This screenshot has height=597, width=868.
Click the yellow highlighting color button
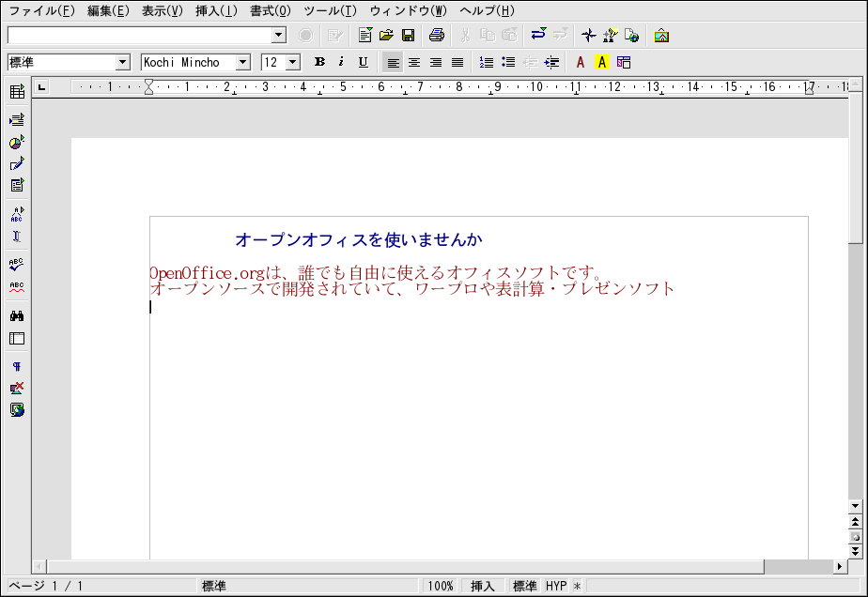point(602,62)
